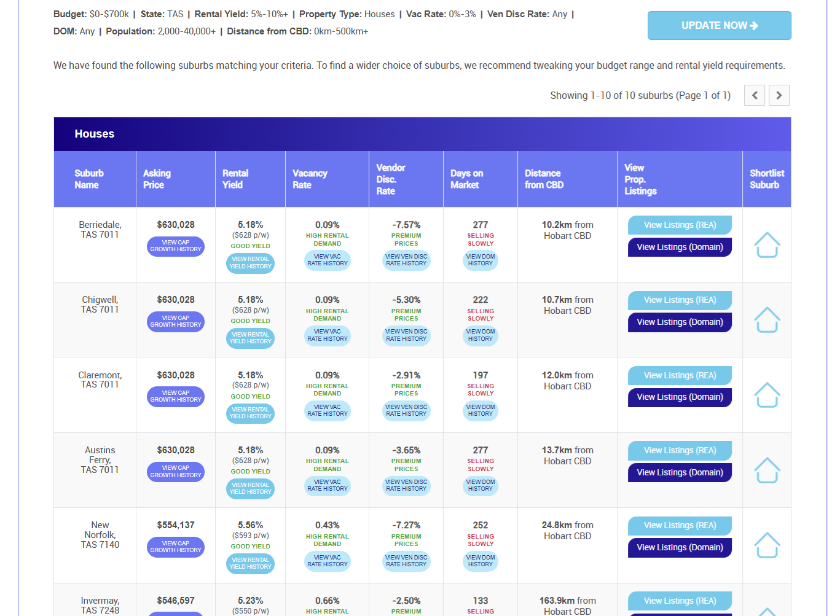Screen dimensions: 840x616
Task: Shortlist Berriedale with the house icon
Action: click(x=767, y=245)
